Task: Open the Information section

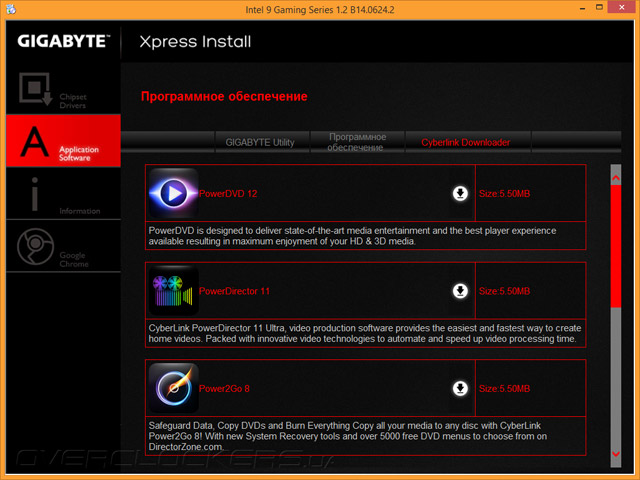Action: [x=63, y=193]
